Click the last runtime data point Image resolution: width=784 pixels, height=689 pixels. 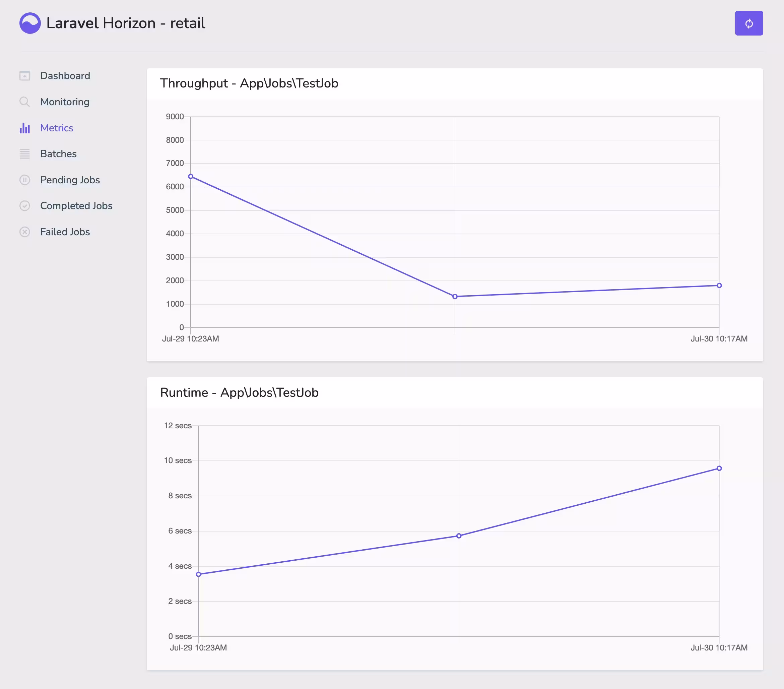pyautogui.click(x=719, y=468)
